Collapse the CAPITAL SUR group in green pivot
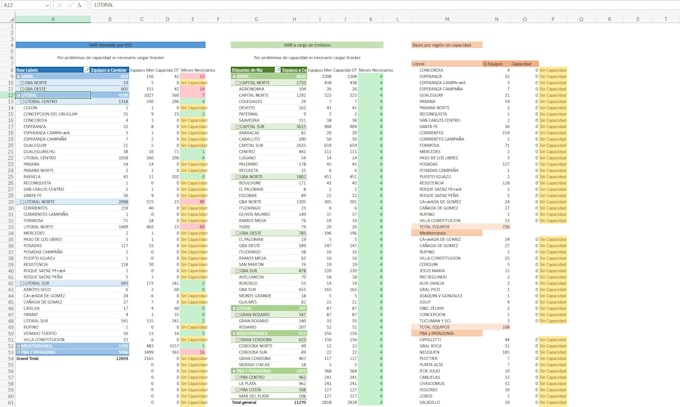This screenshot has width=680, height=407. click(237, 126)
